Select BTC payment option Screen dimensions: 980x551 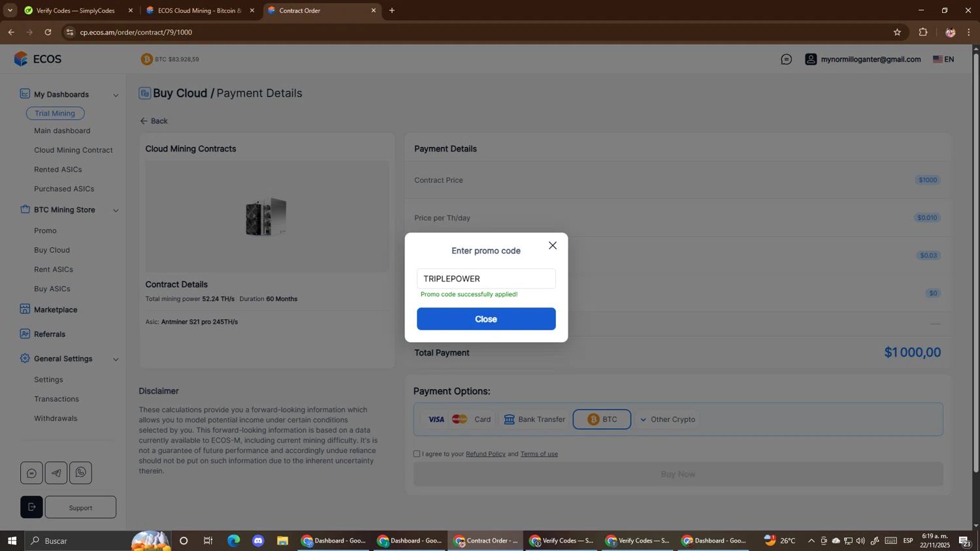(602, 420)
